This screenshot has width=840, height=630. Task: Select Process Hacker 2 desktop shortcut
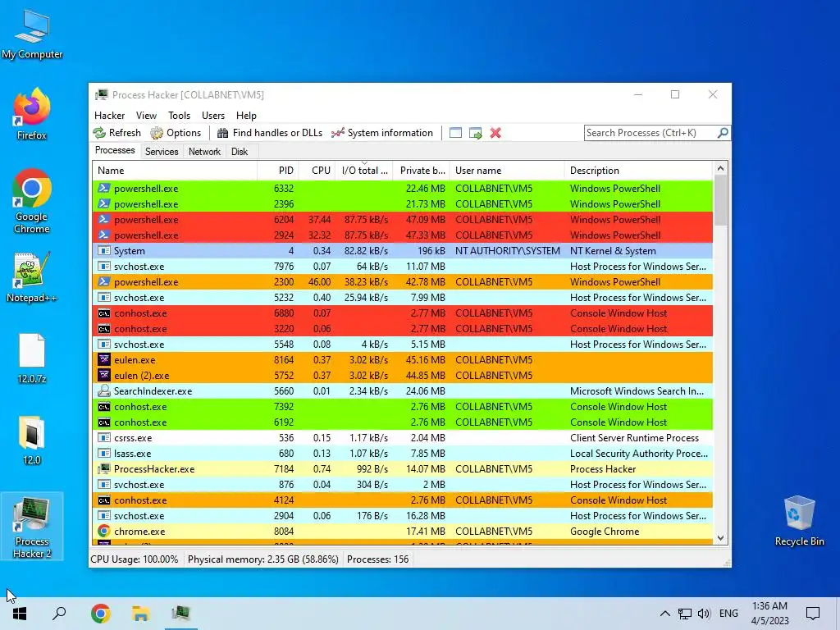(x=32, y=526)
